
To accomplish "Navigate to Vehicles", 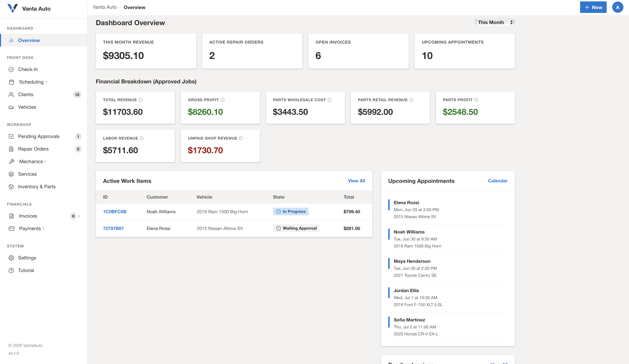I will point(44,107).
